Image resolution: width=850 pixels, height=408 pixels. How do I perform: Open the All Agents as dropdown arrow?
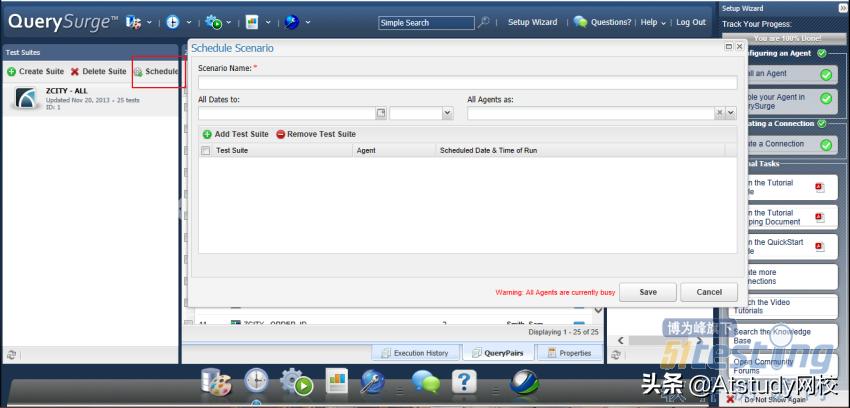731,113
